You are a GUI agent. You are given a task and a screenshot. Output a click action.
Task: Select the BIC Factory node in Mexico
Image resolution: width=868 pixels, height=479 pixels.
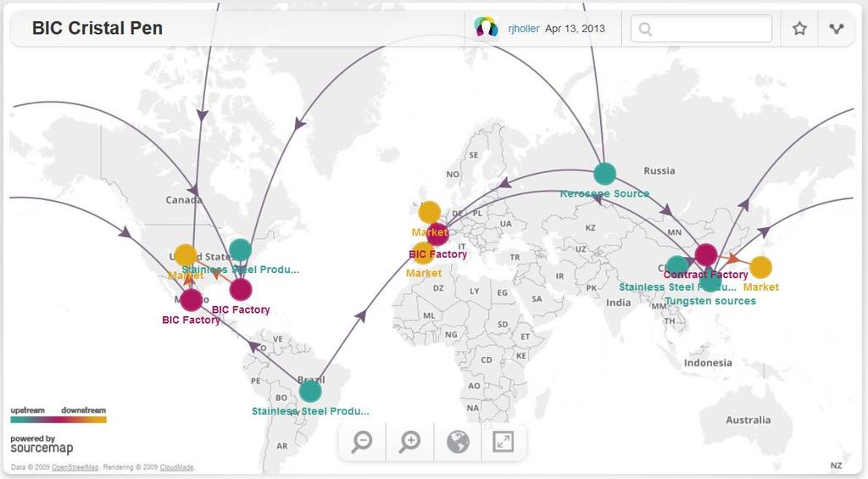[x=191, y=299]
